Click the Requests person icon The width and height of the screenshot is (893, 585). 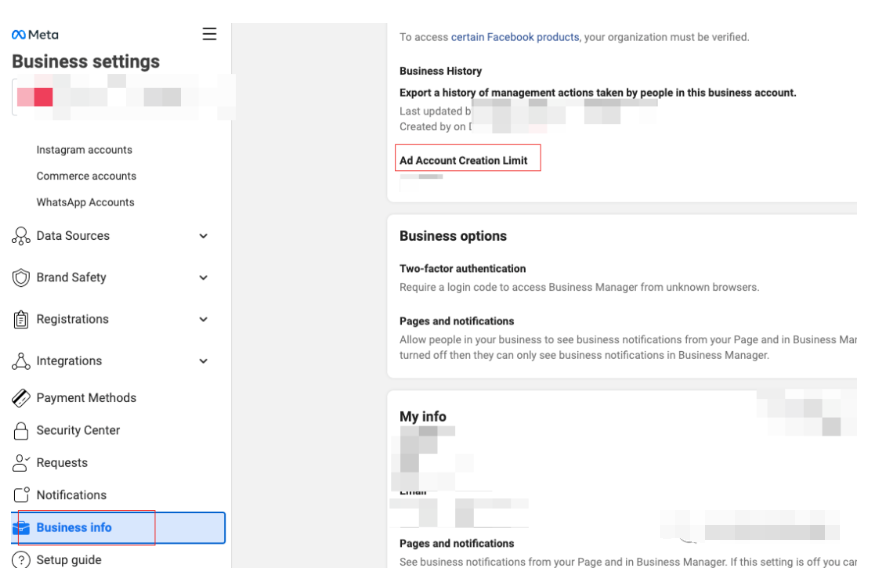[x=21, y=463]
